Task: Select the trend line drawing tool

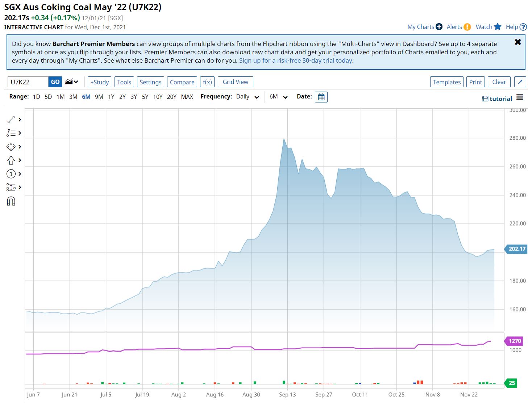Action: click(11, 119)
